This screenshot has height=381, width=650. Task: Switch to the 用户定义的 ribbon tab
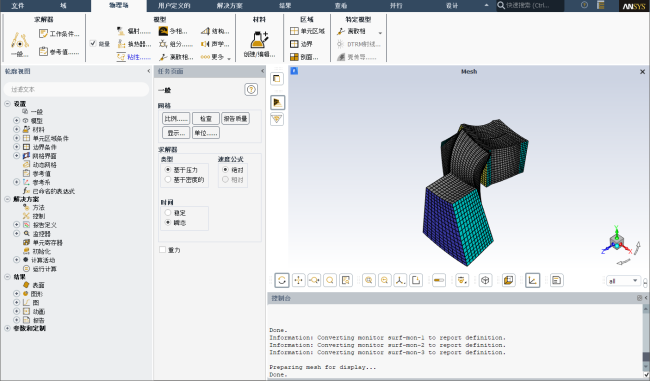[174, 5]
